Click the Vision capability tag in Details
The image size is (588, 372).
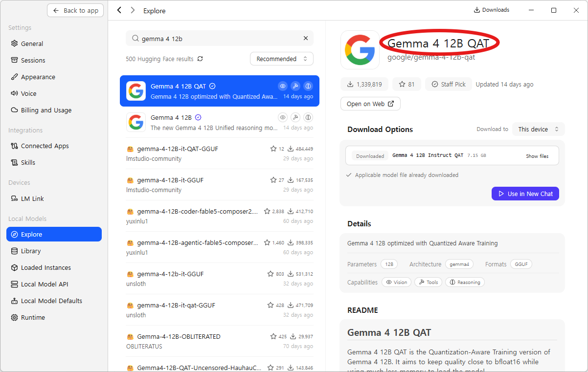coord(396,282)
